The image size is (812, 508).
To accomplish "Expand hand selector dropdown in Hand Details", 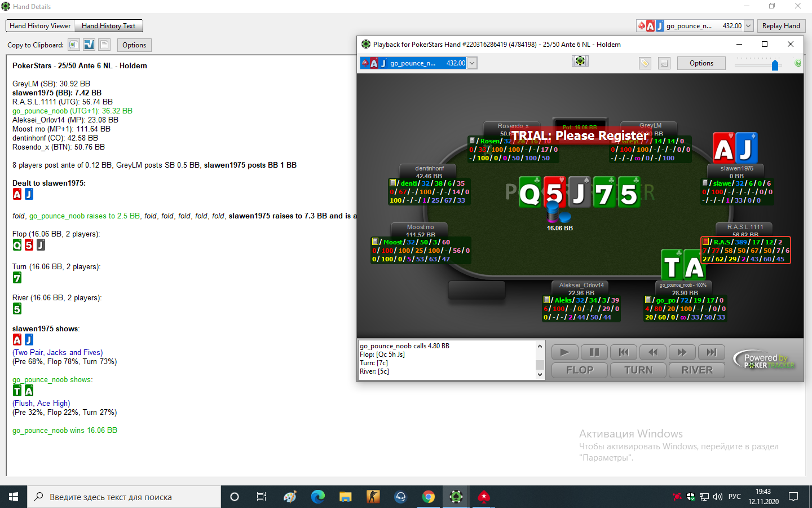I will click(748, 26).
